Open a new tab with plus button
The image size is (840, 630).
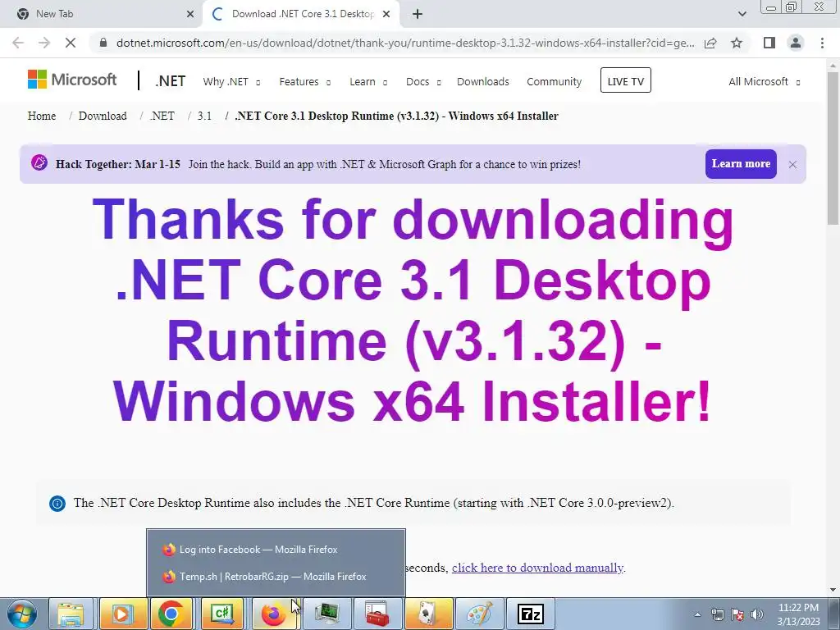click(418, 14)
